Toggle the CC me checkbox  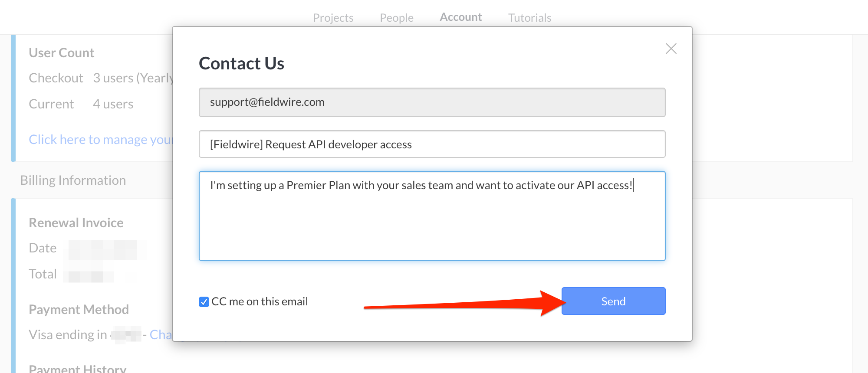pyautogui.click(x=204, y=301)
